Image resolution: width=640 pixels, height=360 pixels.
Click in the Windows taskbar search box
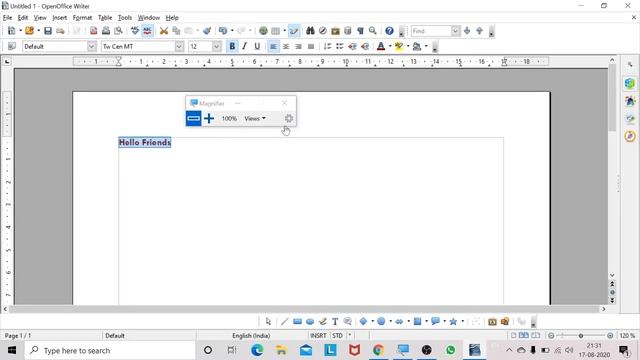tap(110, 350)
